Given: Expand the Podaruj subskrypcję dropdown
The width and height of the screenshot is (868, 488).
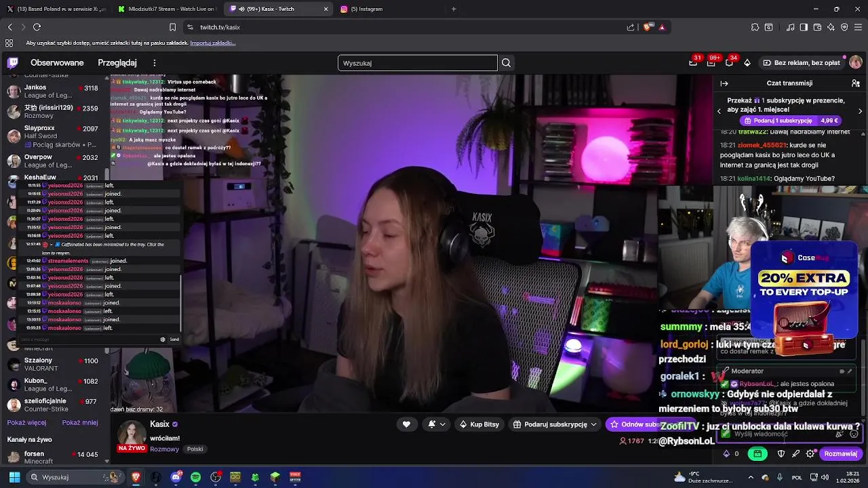Looking at the screenshot, I should pos(593,424).
